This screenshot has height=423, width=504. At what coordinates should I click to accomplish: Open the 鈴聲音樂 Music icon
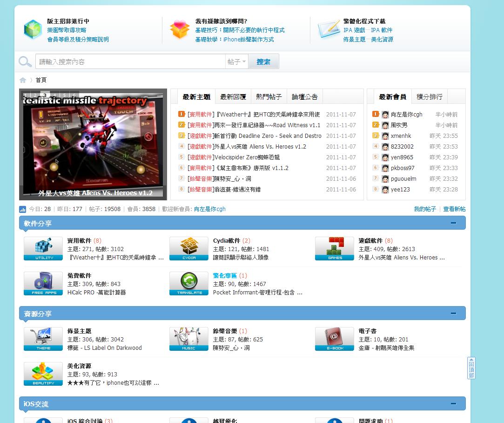point(188,339)
